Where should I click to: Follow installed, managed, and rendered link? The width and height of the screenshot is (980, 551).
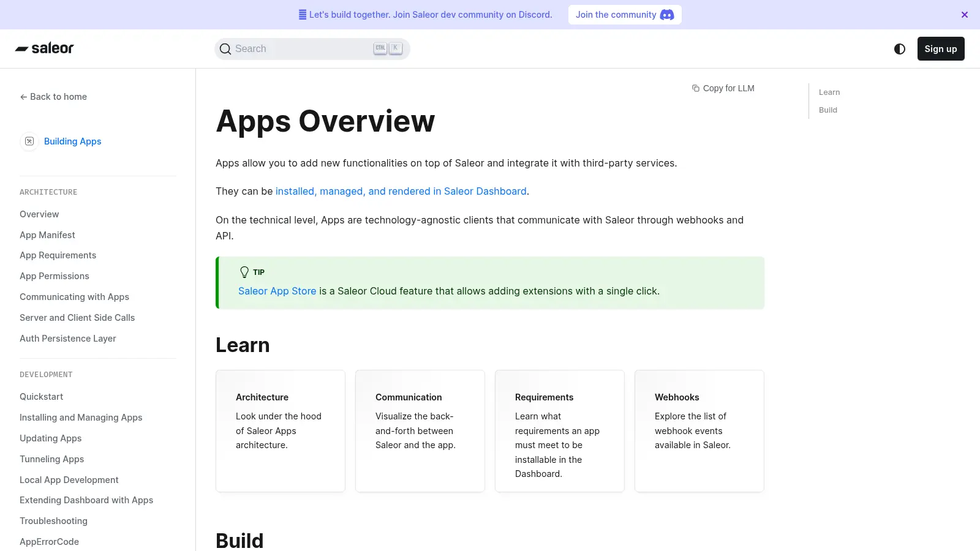(x=401, y=191)
